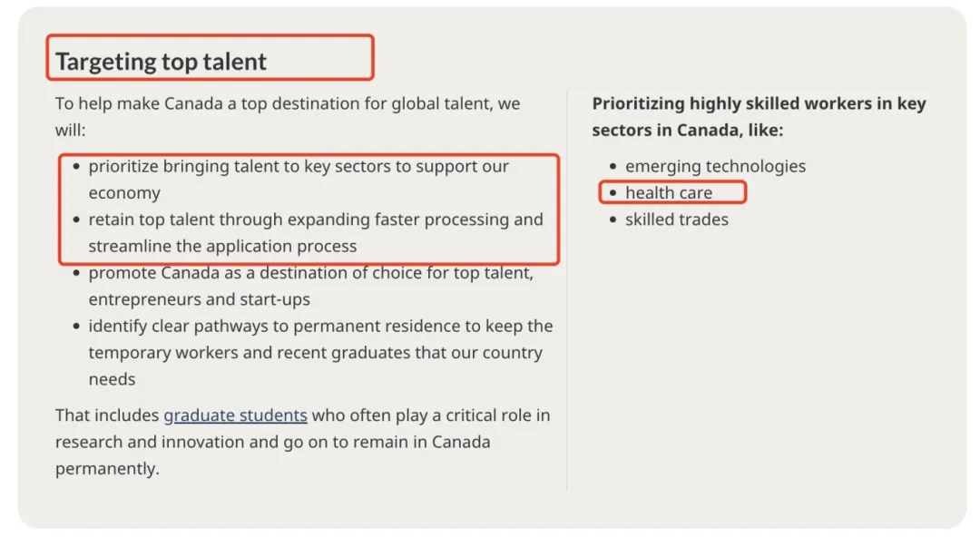Click the text 'streamline the application process'
This screenshot has width=980, height=537.
(222, 246)
